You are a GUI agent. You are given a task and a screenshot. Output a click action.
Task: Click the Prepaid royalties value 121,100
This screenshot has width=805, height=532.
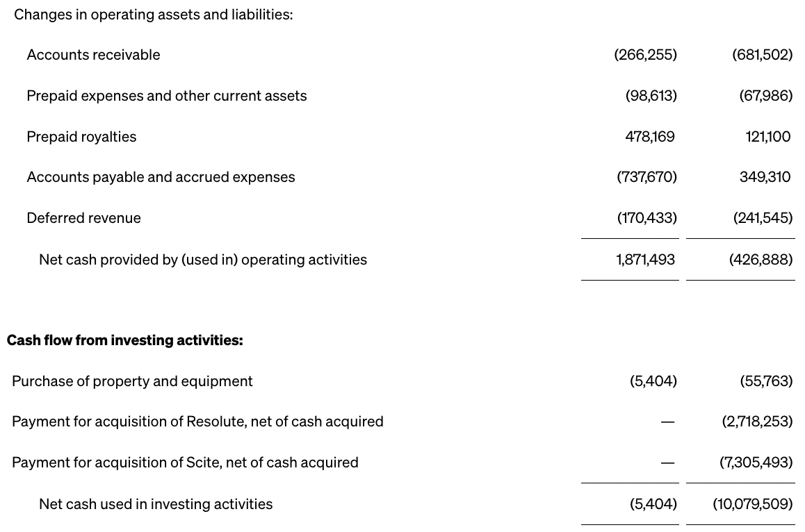[767, 137]
